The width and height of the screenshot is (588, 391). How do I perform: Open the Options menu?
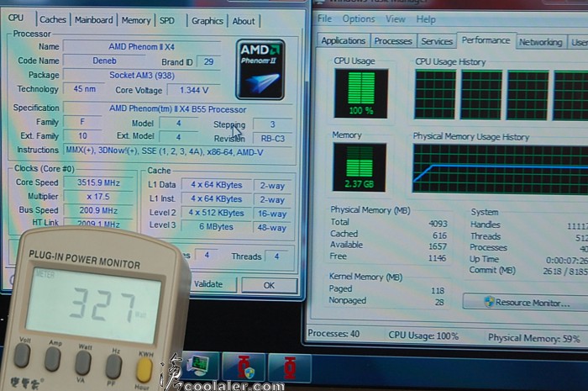(x=359, y=18)
